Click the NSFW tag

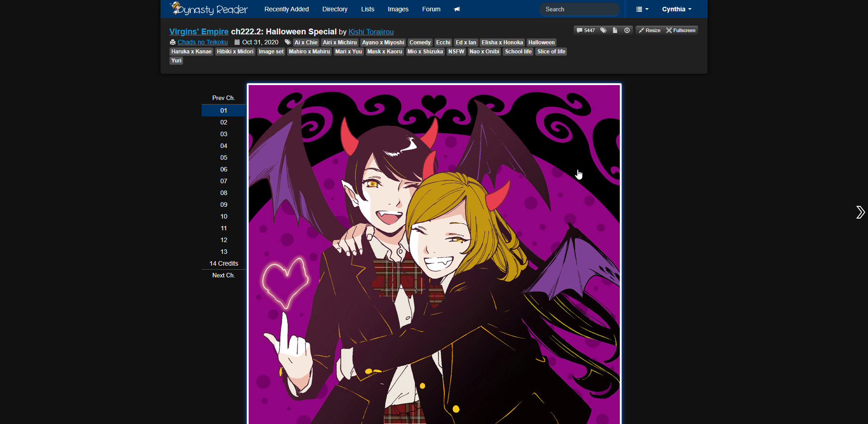[456, 52]
